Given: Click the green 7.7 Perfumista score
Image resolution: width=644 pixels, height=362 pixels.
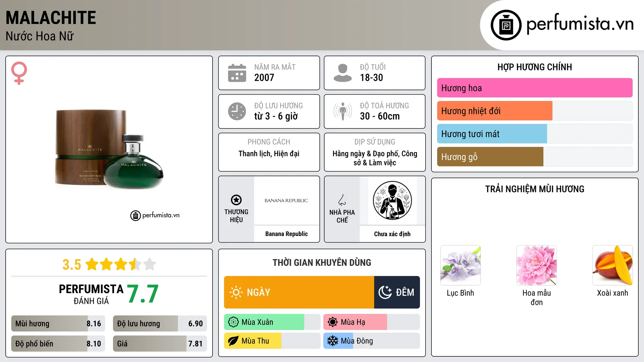Looking at the screenshot, I should click(x=143, y=294).
